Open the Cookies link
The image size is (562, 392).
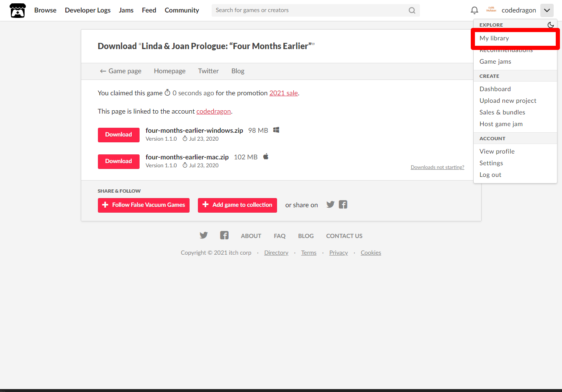371,253
